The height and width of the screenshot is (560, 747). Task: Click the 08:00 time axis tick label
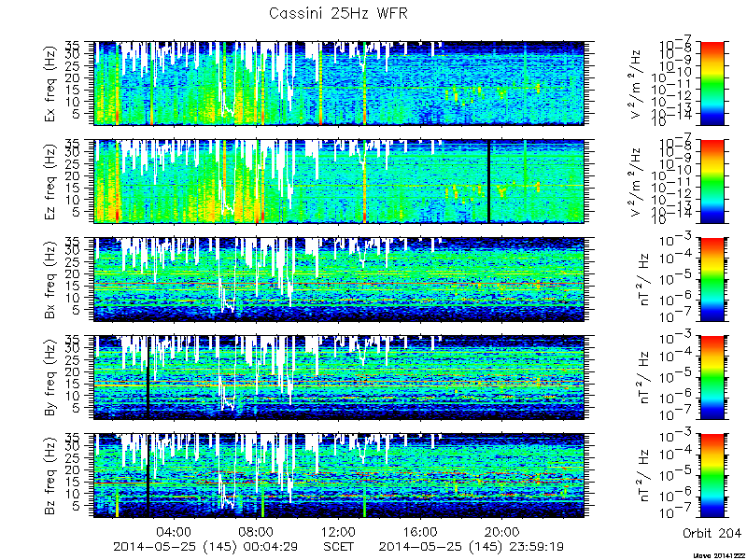(x=257, y=531)
